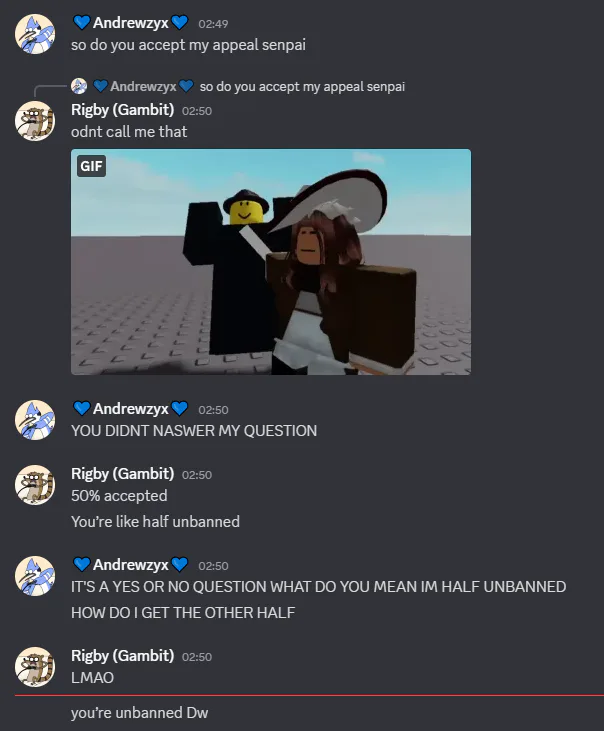Open Rigby's avatar beside "odnt call me that"

[x=35, y=121]
